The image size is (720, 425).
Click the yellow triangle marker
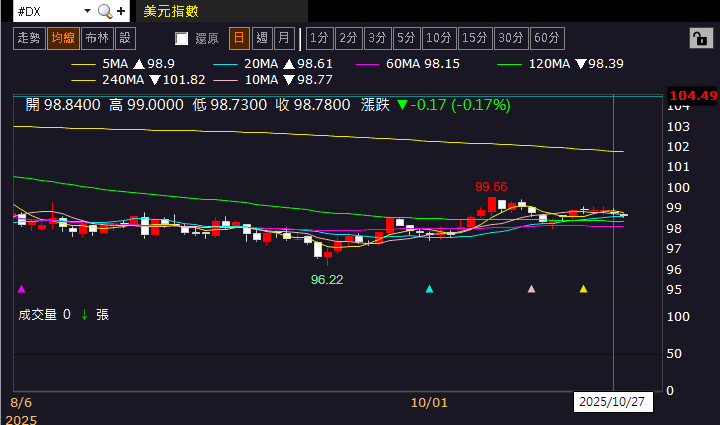tap(583, 289)
